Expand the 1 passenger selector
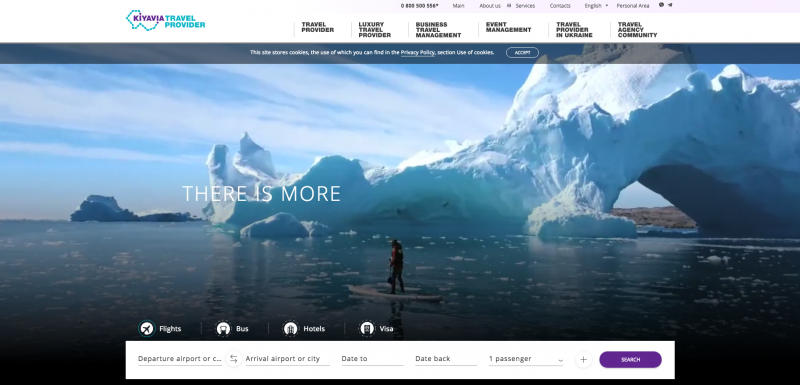The width and height of the screenshot is (800, 385). coord(526,359)
